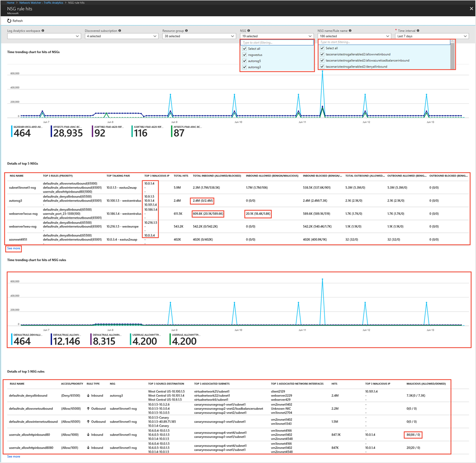476x463 pixels.
Task: Click NSG rule hits breadcrumb item
Action: 76,3
